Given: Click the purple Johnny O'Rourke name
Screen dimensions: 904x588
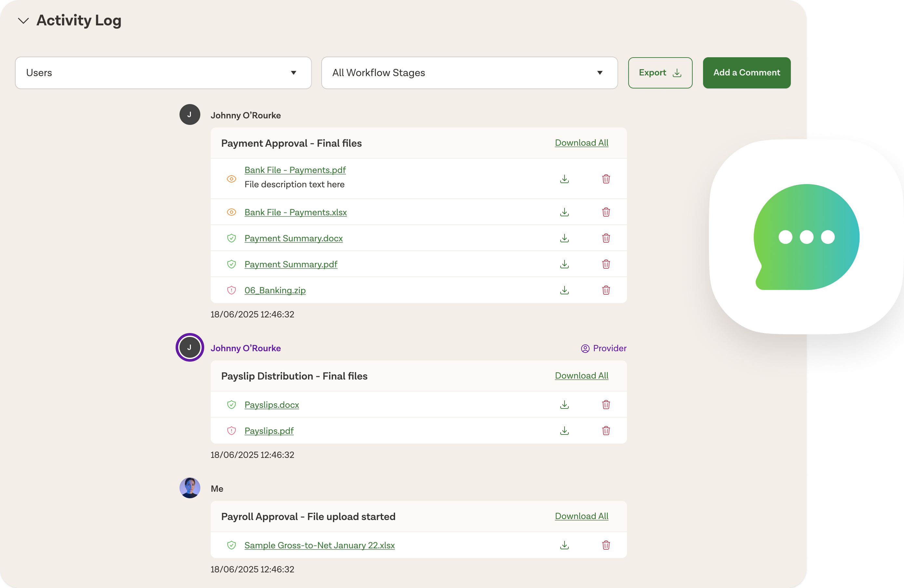Looking at the screenshot, I should [246, 348].
